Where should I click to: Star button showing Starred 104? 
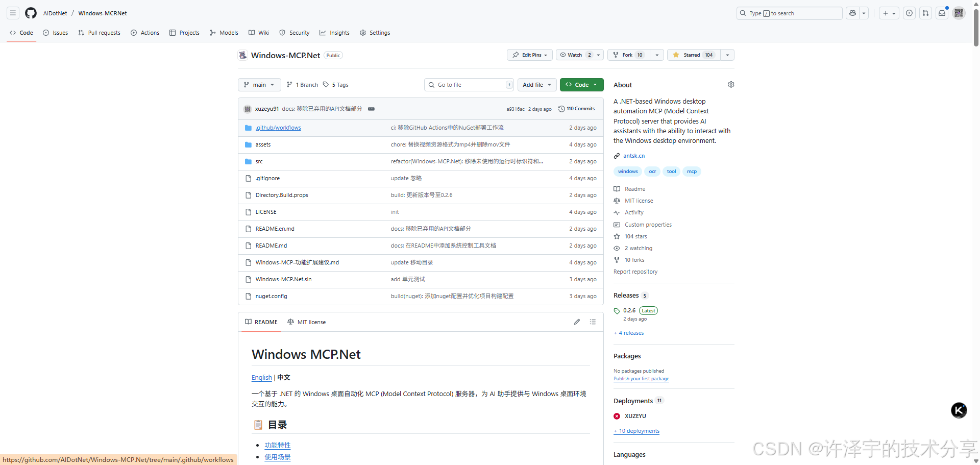(x=694, y=55)
